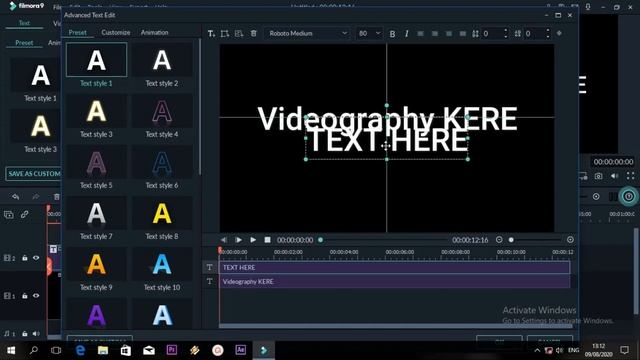Justify text alignment

[462, 33]
